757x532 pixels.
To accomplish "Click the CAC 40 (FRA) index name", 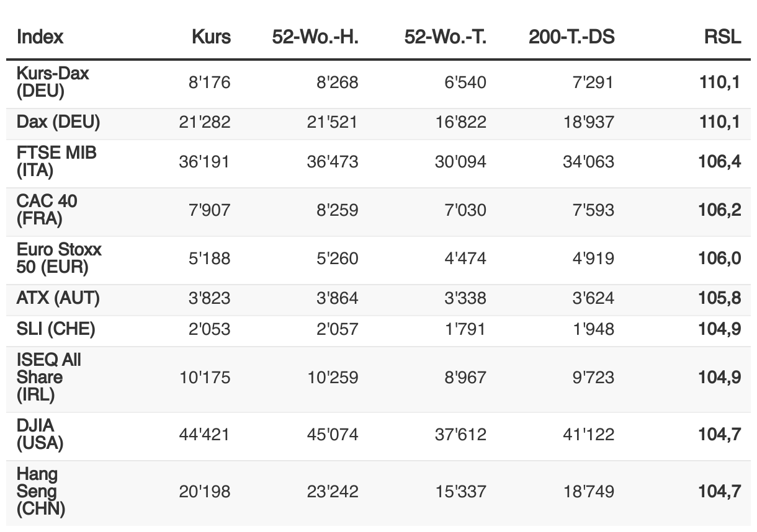I will (x=47, y=210).
